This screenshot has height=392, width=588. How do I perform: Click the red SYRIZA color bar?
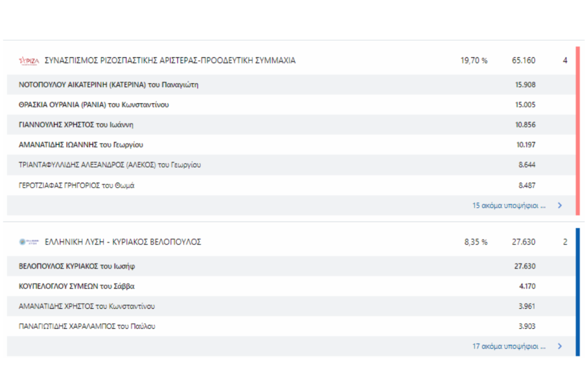[x=577, y=131]
